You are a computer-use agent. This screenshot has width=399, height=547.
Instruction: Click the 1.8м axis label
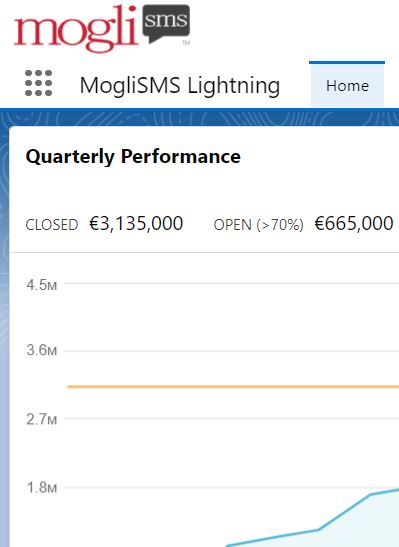[x=42, y=488]
